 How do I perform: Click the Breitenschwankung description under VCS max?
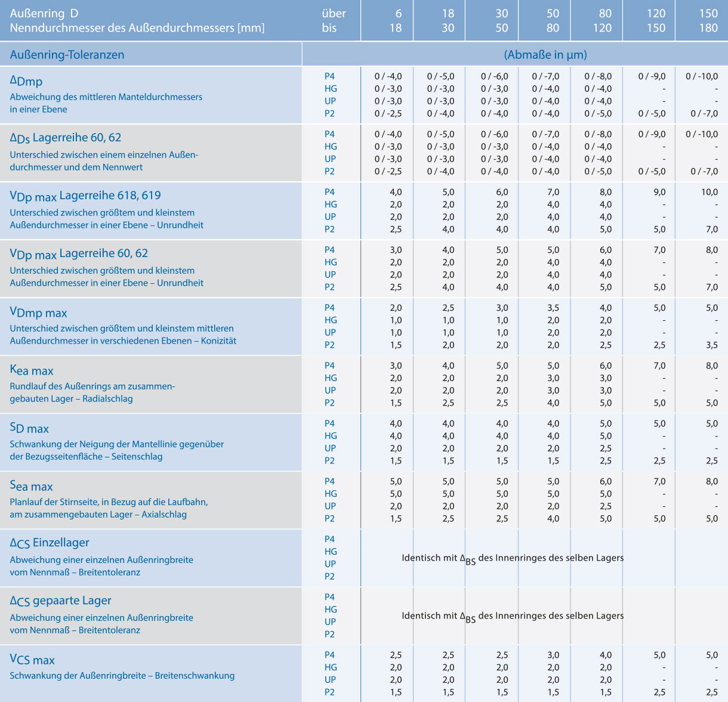122,676
